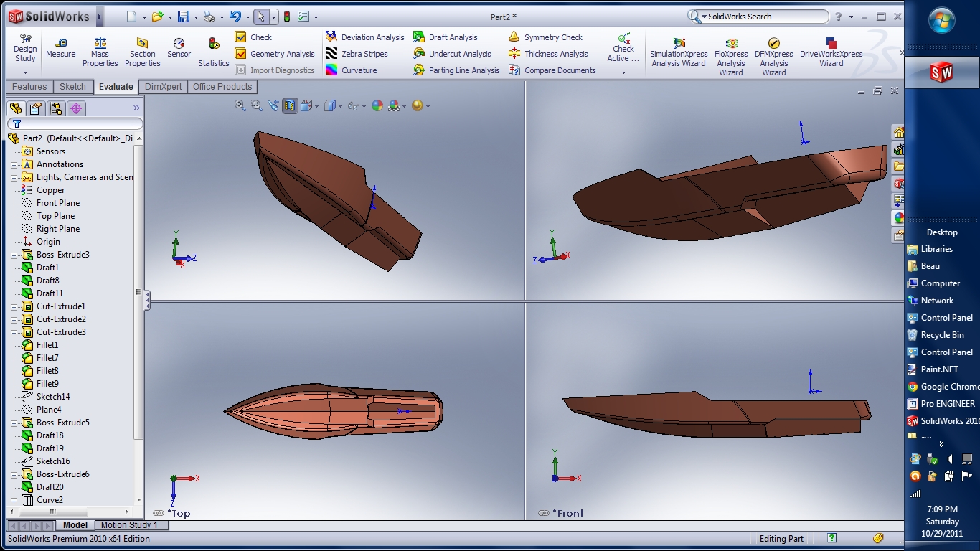980x551 pixels.
Task: Open Compare Documents
Action: [552, 70]
